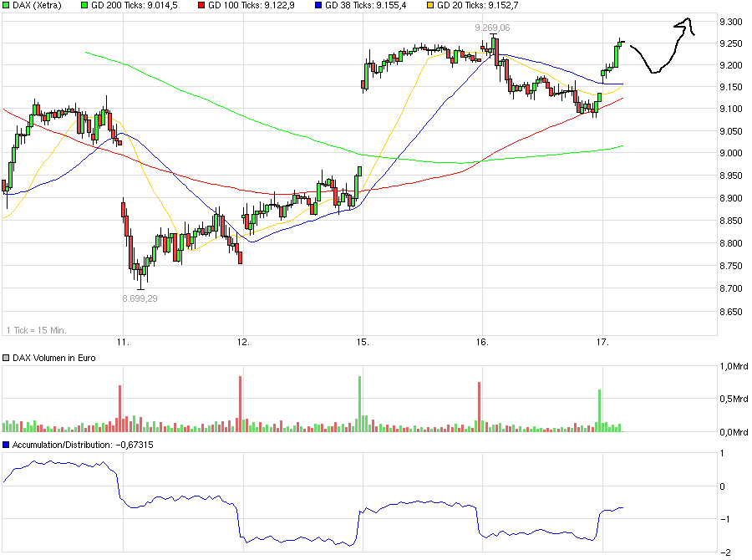Image resolution: width=752 pixels, height=560 pixels.
Task: Click the 8.650 price axis label
Action: click(x=731, y=312)
